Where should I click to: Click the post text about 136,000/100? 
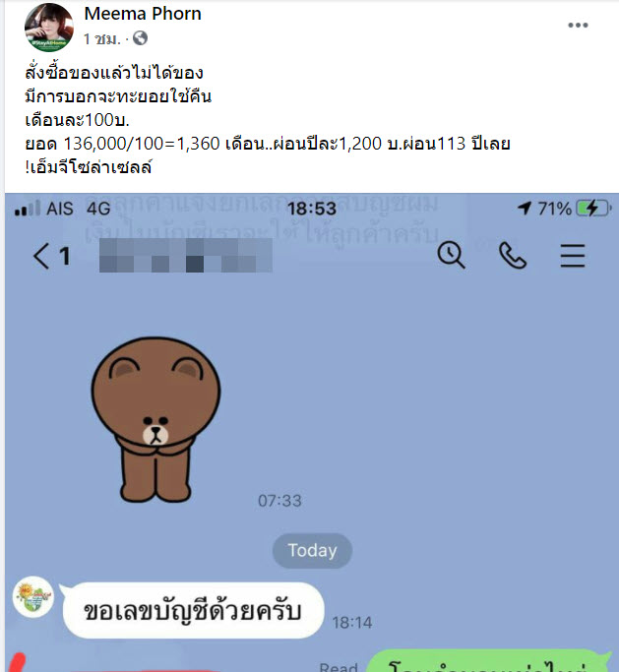268,144
